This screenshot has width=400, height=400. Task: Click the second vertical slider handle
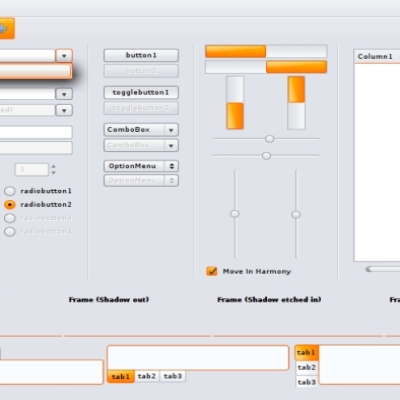pos(296,214)
